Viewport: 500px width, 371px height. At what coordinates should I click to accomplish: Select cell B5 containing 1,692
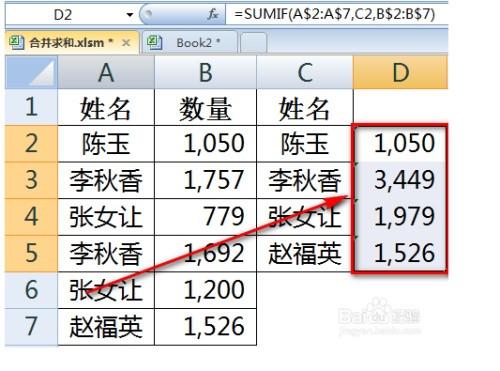point(205,253)
